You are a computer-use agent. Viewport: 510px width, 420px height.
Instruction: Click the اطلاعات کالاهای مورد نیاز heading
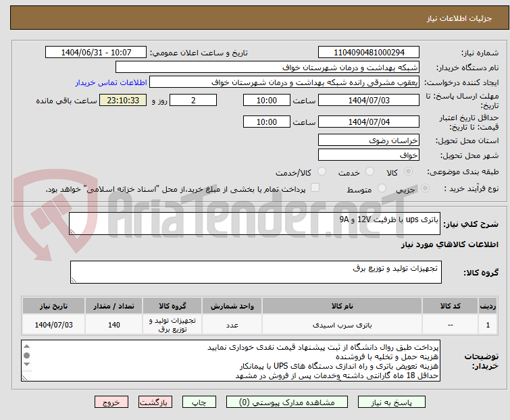point(449,244)
